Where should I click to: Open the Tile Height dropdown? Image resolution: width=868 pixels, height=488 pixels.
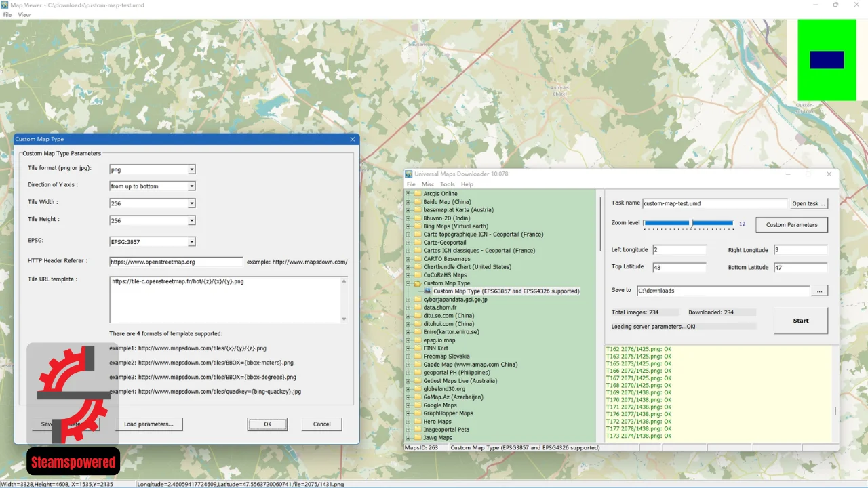(192, 220)
